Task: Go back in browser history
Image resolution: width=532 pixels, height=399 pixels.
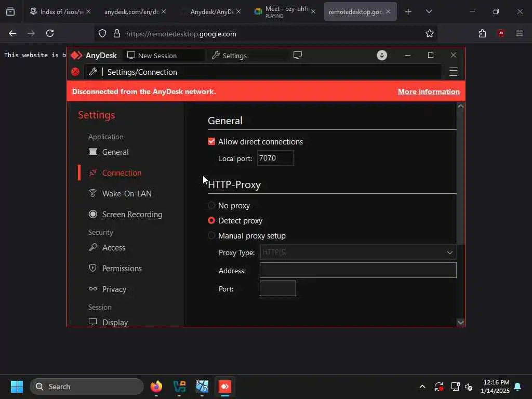Action: 12,33
